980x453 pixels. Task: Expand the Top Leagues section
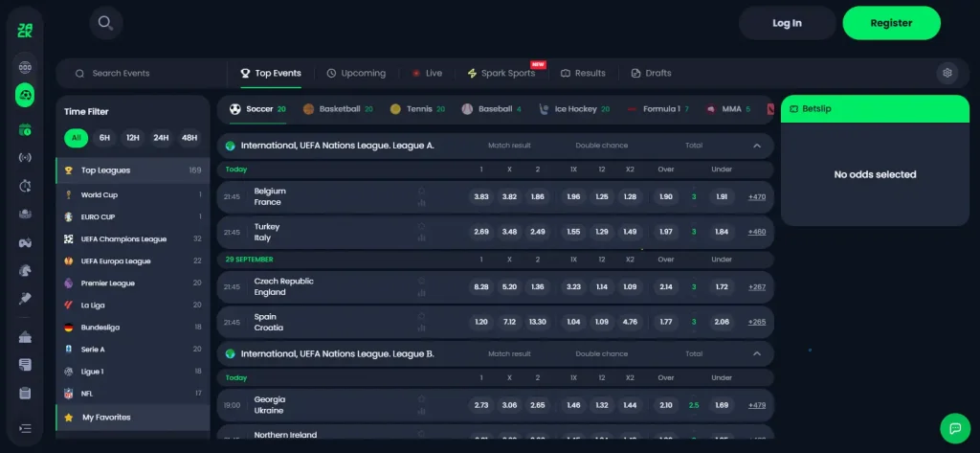pyautogui.click(x=132, y=170)
